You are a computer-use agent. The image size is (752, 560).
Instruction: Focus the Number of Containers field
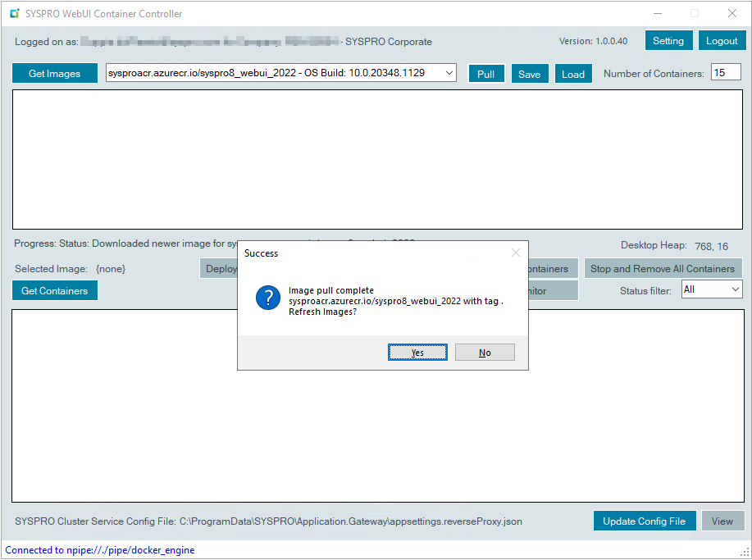pyautogui.click(x=725, y=73)
